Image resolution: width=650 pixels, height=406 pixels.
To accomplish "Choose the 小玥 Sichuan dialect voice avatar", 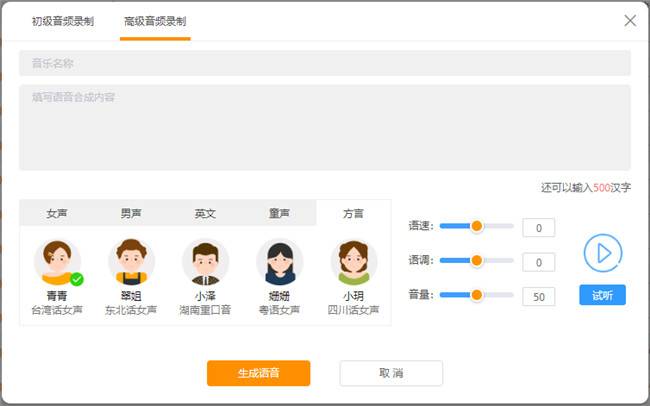I will tap(353, 262).
